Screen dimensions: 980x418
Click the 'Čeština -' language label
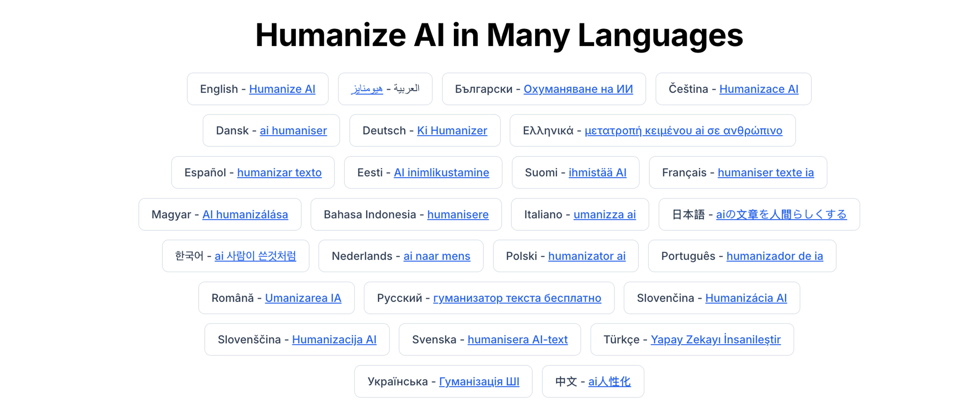point(692,89)
